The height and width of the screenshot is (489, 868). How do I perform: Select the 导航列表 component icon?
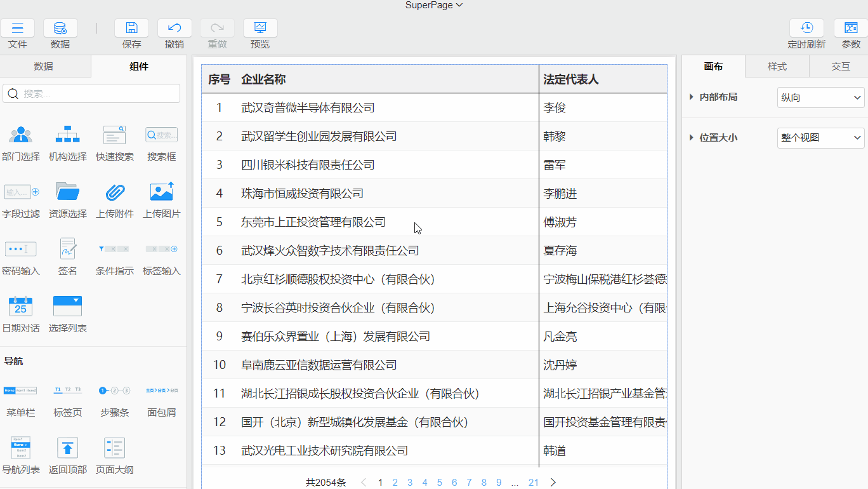[x=21, y=448]
